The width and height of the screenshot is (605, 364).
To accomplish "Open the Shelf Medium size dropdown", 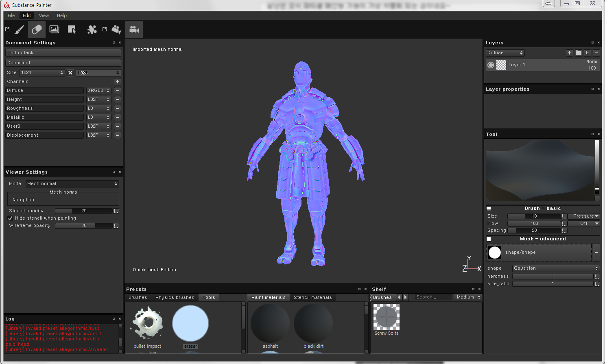I will [x=468, y=297].
